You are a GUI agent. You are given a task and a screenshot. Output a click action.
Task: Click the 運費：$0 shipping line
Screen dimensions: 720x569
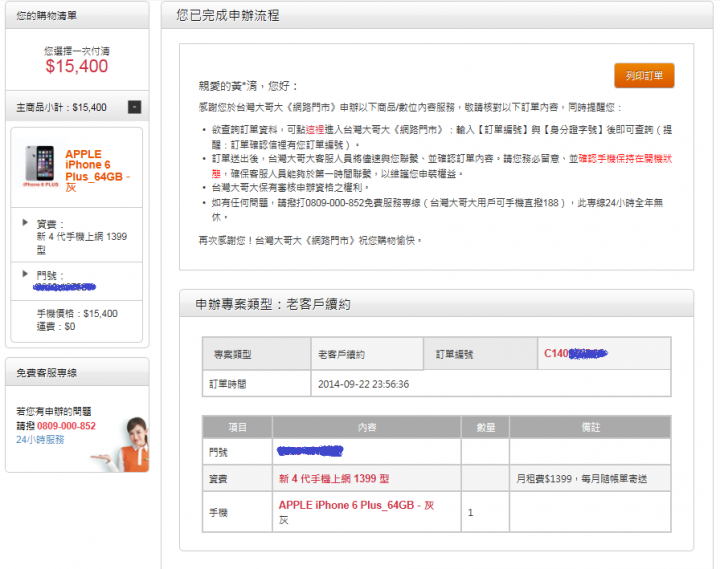(x=56, y=327)
